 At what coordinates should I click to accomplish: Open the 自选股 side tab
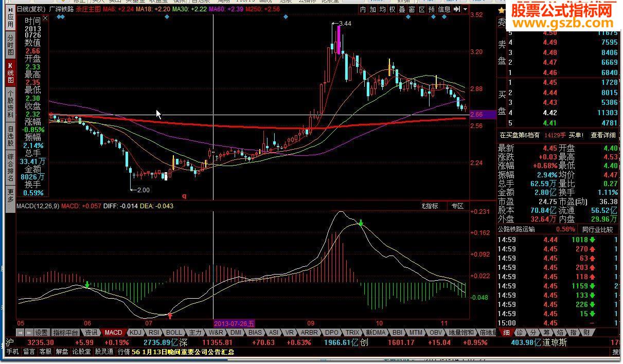point(10,136)
